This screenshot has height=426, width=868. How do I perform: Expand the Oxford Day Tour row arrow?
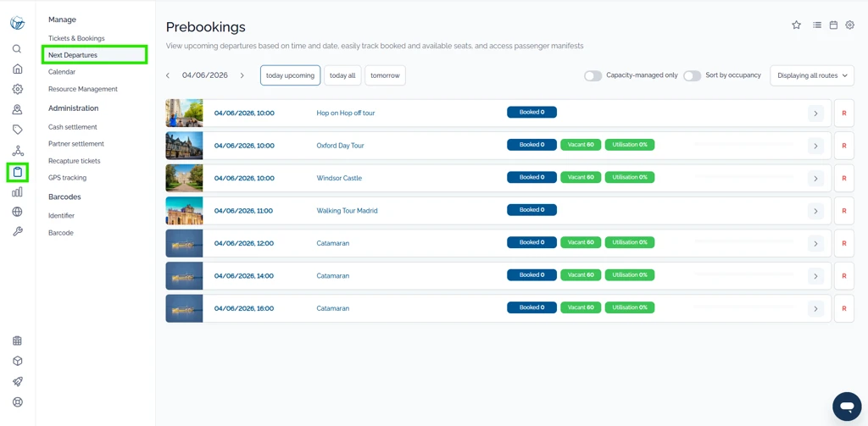(x=815, y=146)
